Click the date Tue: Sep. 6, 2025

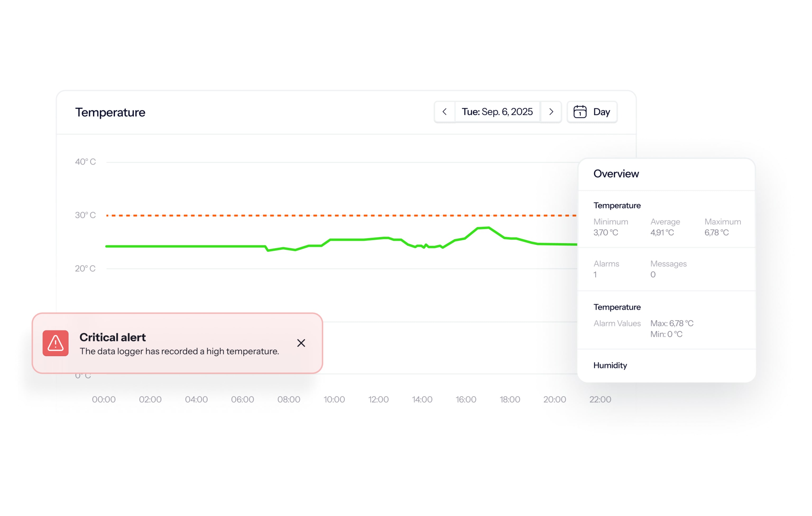click(497, 112)
